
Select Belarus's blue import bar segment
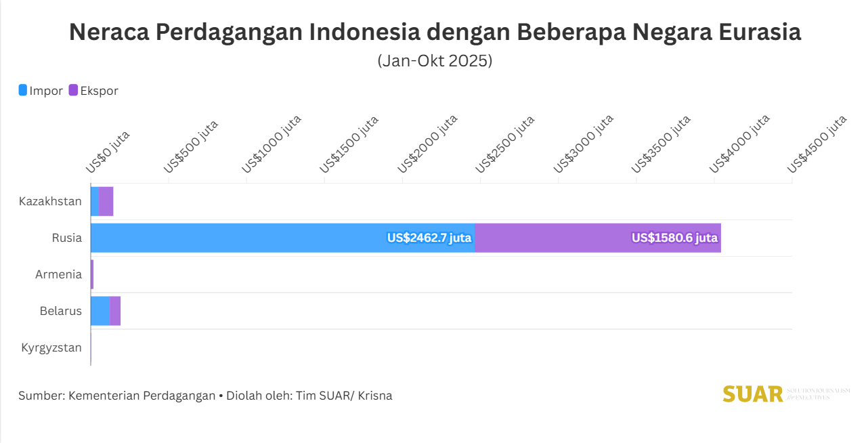pyautogui.click(x=100, y=311)
